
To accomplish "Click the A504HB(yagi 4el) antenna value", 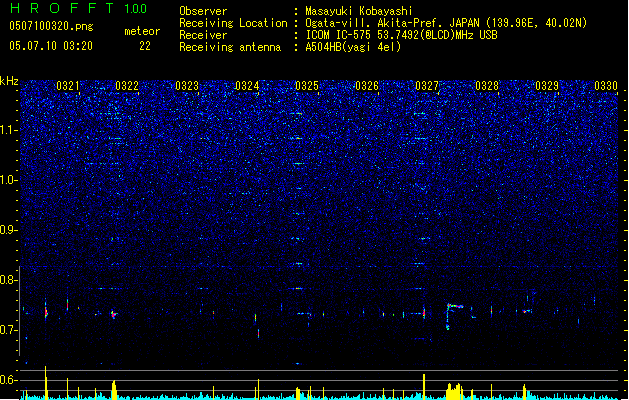I will coord(353,47).
